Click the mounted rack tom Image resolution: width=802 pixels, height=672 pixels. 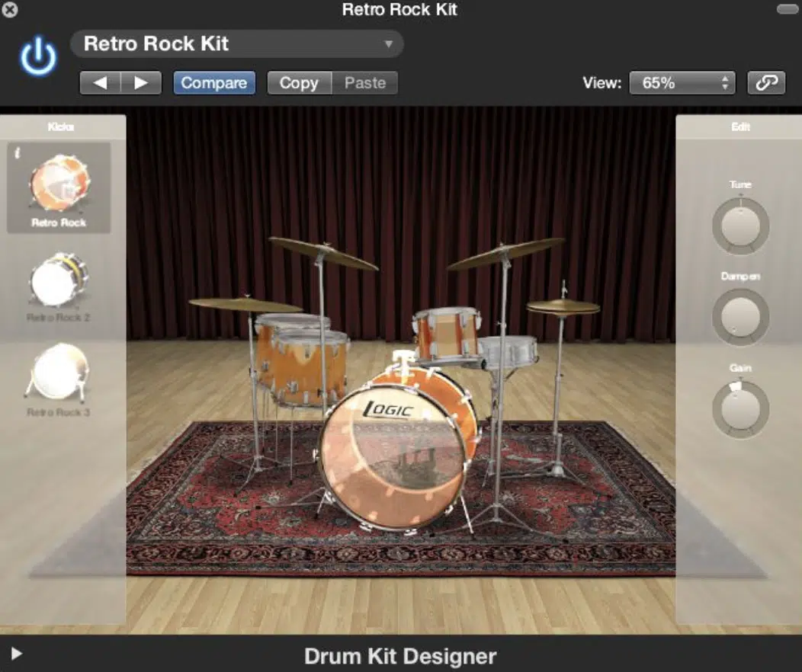(x=447, y=334)
